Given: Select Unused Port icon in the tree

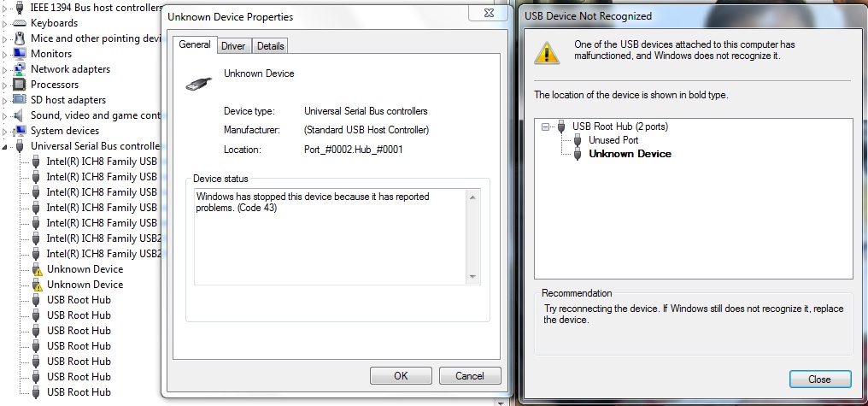Looking at the screenshot, I should click(578, 140).
